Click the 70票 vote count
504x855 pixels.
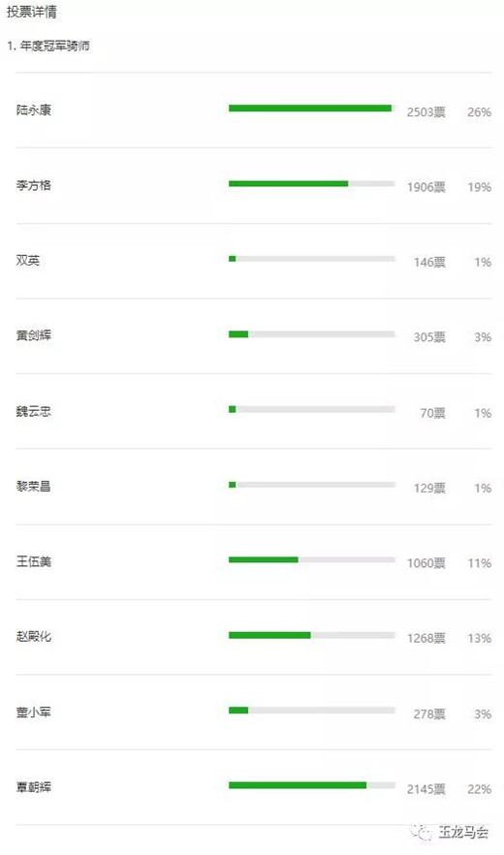coord(432,413)
